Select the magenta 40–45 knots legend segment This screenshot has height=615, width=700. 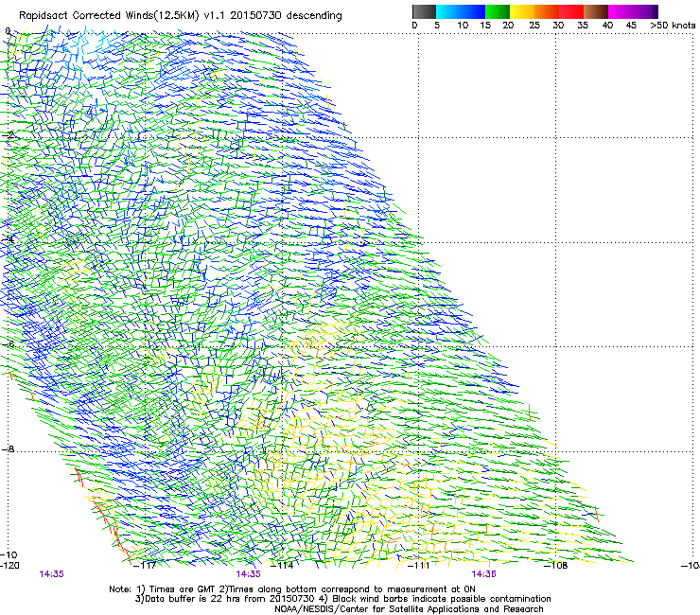click(621, 11)
